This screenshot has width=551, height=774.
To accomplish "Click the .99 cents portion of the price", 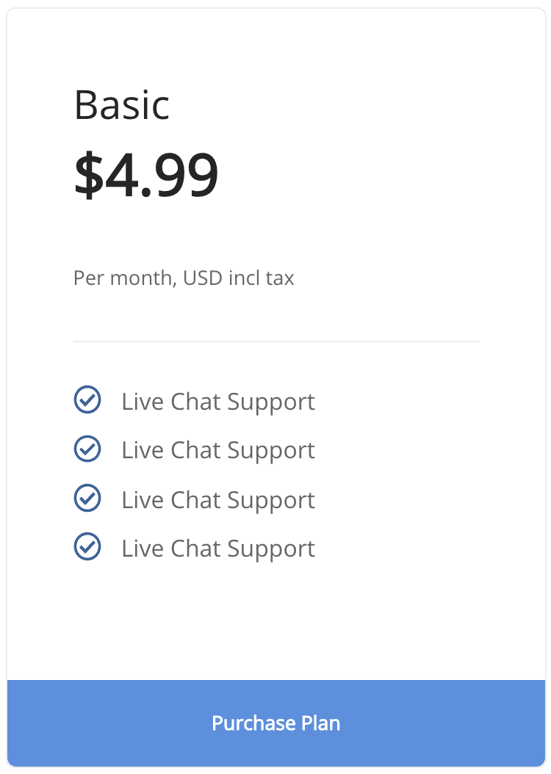I will [x=179, y=175].
